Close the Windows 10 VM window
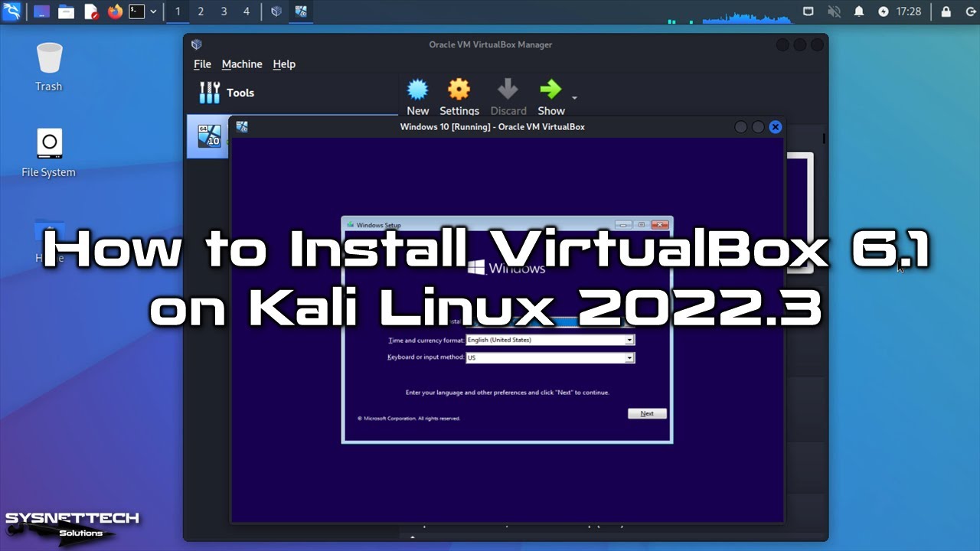The height and width of the screenshot is (551, 980). coord(776,127)
